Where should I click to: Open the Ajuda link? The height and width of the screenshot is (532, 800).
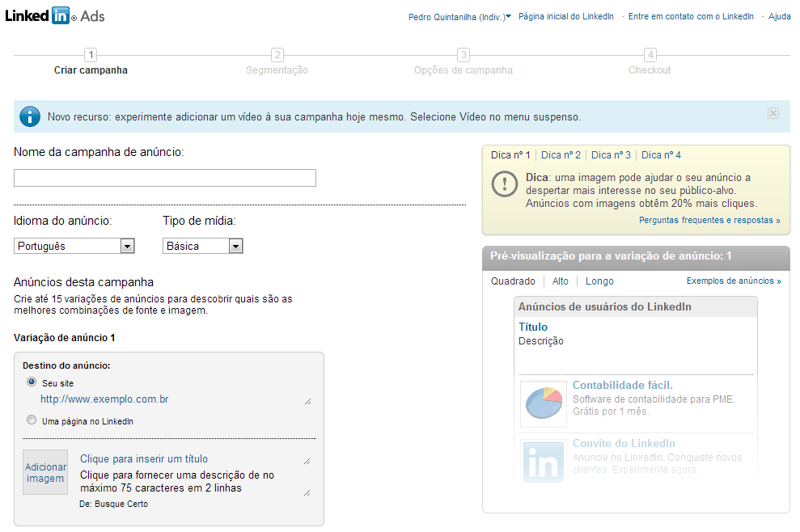780,16
